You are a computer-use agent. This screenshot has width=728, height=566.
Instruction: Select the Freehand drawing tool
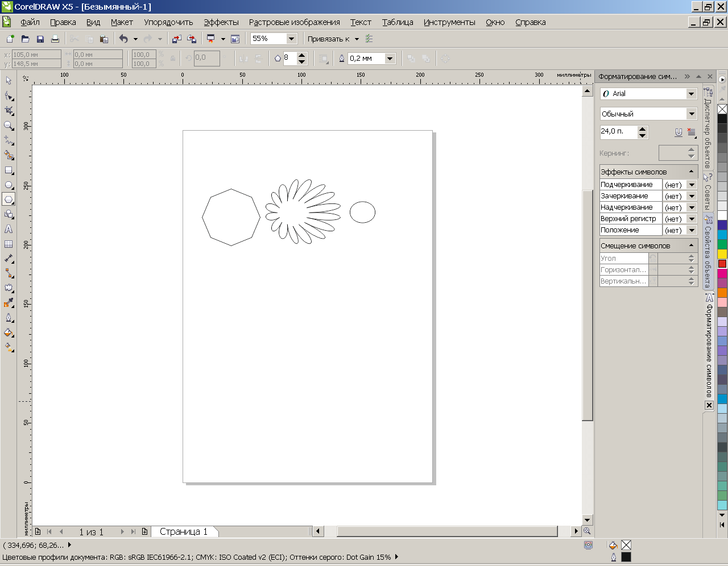coord(9,140)
